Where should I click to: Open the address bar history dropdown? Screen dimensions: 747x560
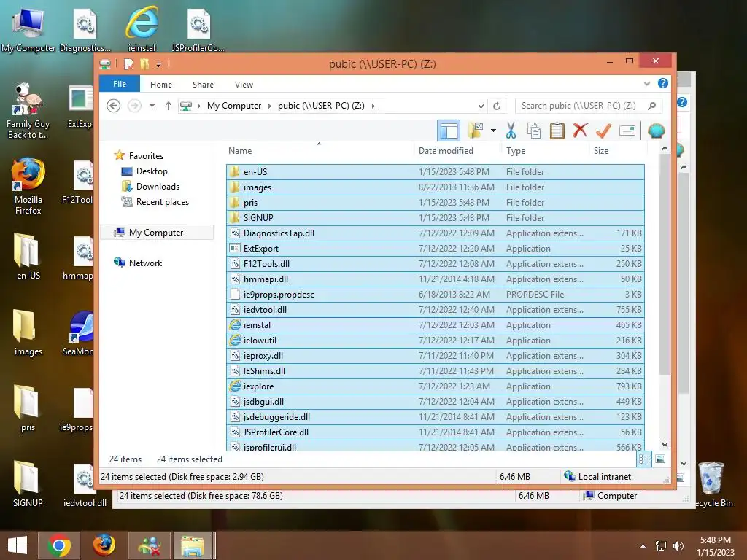coord(481,106)
